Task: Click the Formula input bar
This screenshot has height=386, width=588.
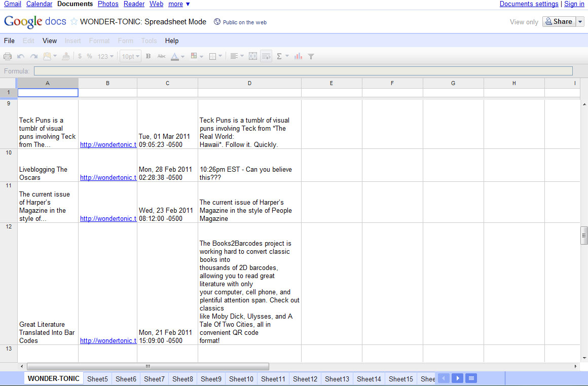Action: 303,71
